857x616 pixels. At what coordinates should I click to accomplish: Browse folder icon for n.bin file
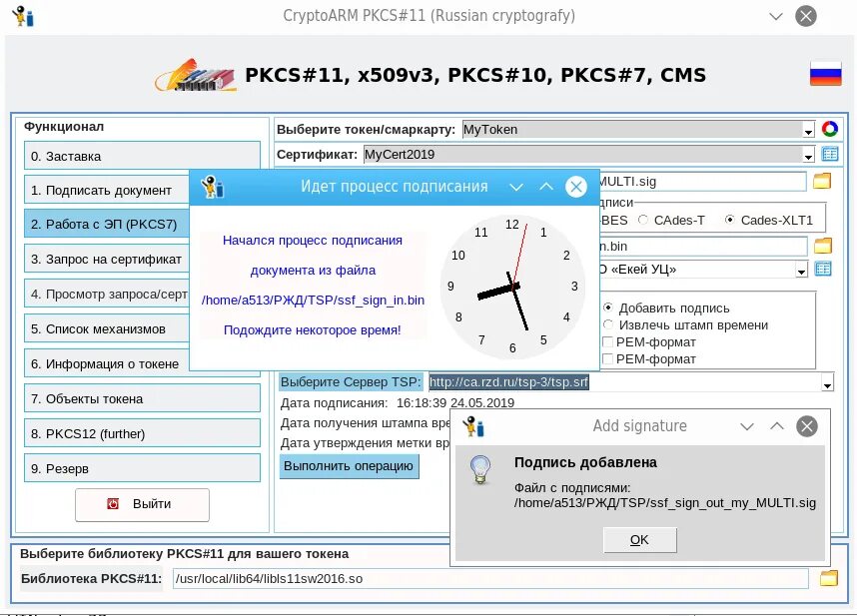pyautogui.click(x=823, y=246)
